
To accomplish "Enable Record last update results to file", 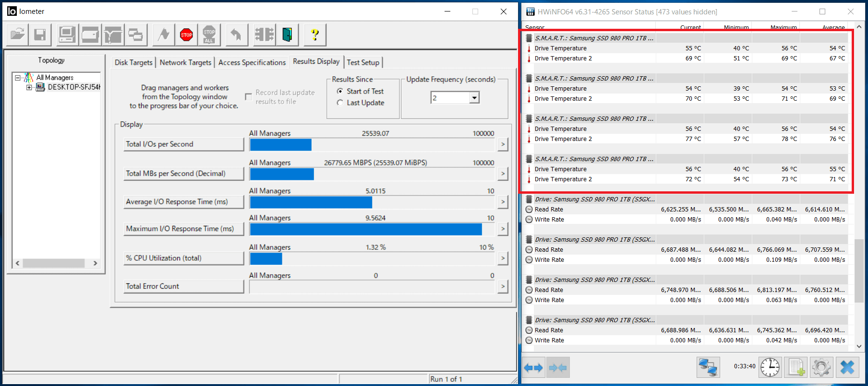I will [248, 97].
